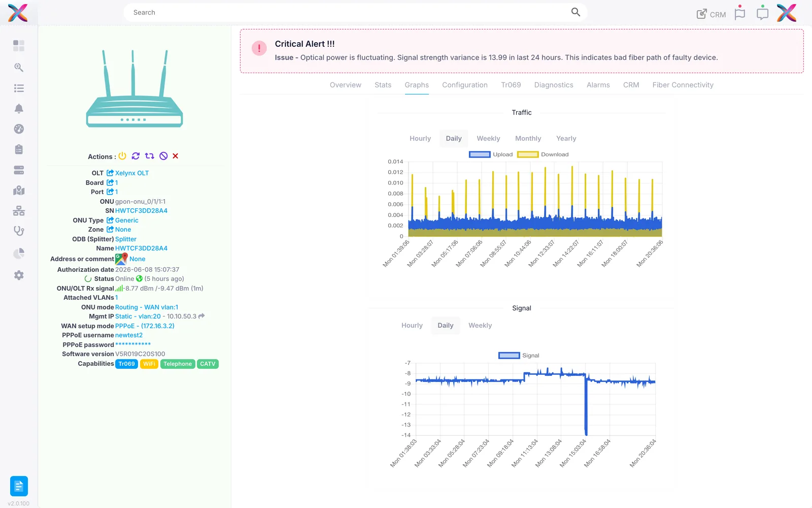812x508 pixels.
Task: Click the blue document icon at the sidebar bottom
Action: [19, 486]
